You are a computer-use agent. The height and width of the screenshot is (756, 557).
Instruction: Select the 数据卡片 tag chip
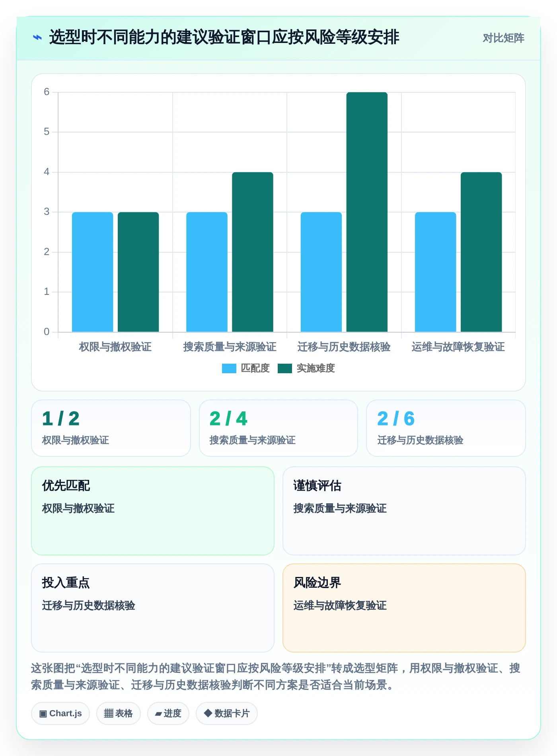click(227, 713)
